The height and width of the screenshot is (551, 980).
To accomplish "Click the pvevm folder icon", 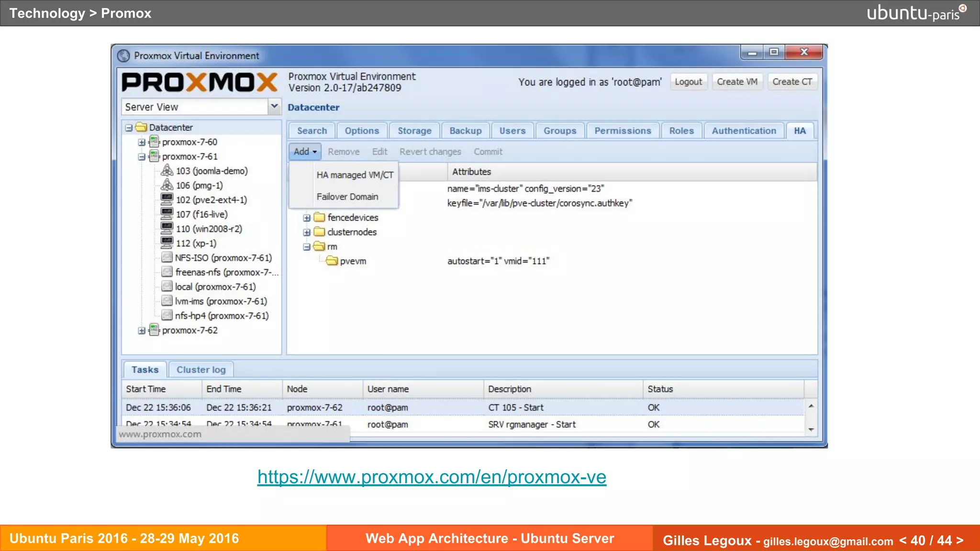I will [x=332, y=261].
